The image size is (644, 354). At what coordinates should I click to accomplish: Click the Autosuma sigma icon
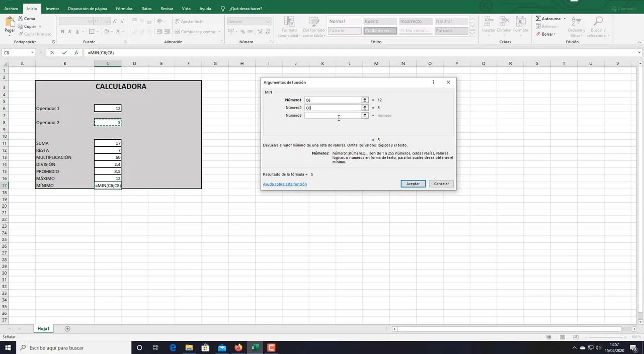(x=539, y=18)
